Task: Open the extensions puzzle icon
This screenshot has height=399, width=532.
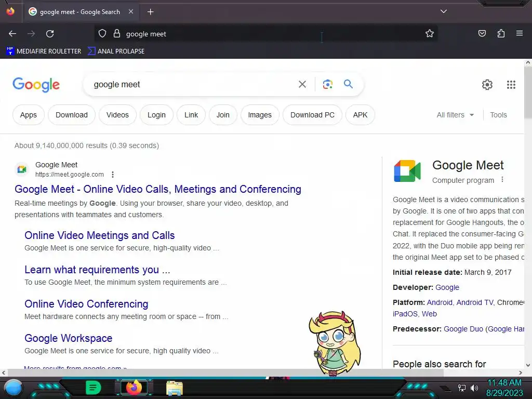Action: pos(501,34)
